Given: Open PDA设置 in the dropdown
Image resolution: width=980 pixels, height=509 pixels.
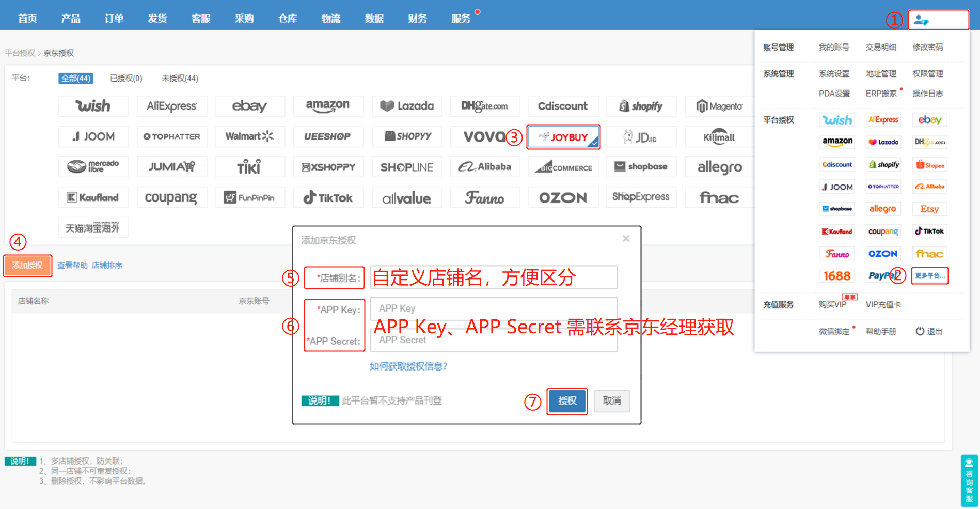Looking at the screenshot, I should click(834, 94).
